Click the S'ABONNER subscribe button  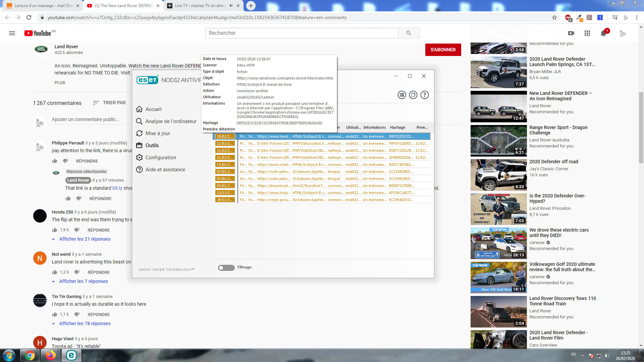click(443, 50)
